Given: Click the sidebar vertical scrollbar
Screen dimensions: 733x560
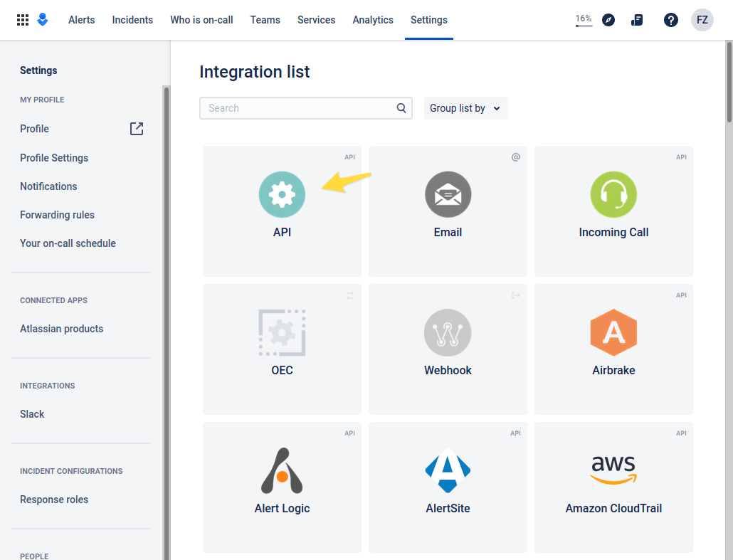Looking at the screenshot, I should pos(167,320).
